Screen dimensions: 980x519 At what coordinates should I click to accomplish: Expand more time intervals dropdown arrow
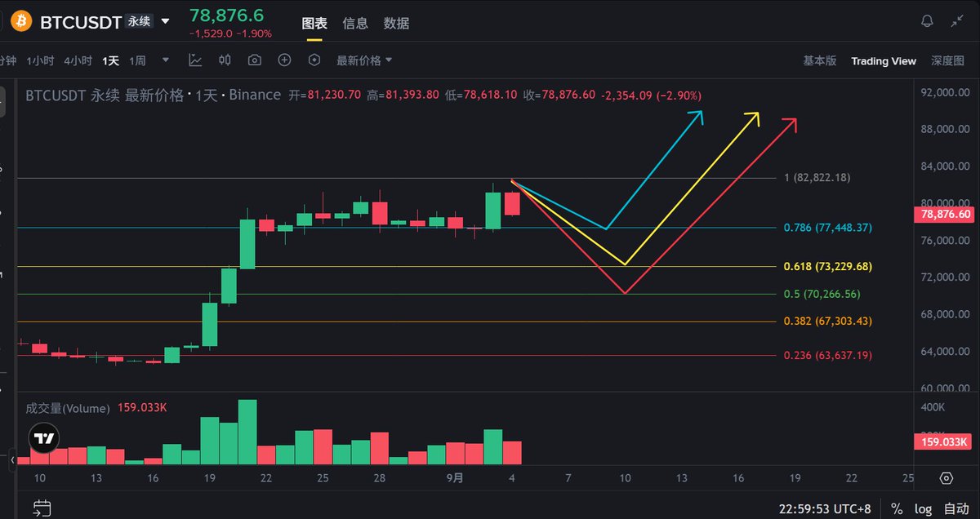166,60
